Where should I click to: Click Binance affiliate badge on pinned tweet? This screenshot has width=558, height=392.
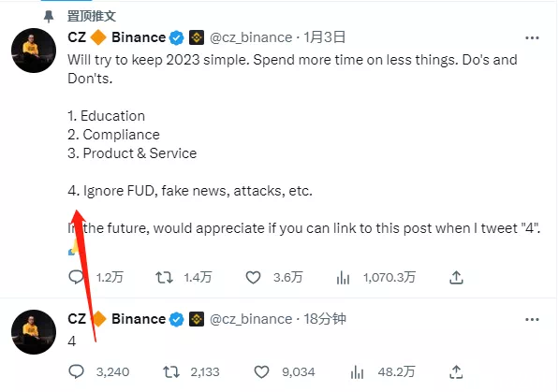click(x=197, y=37)
